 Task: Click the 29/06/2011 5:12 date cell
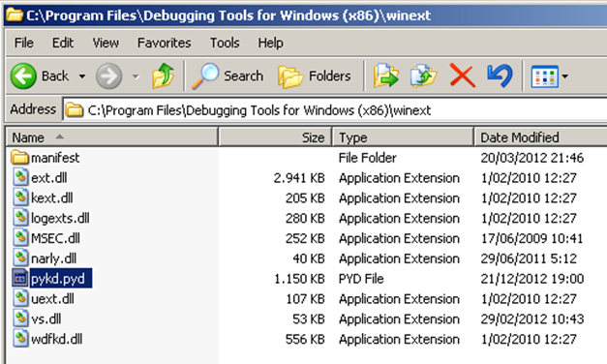(529, 258)
